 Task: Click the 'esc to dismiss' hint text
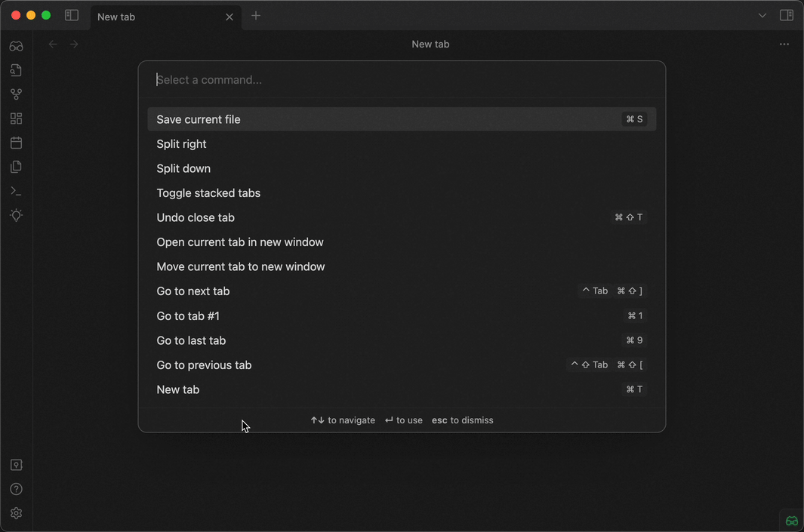tap(462, 420)
